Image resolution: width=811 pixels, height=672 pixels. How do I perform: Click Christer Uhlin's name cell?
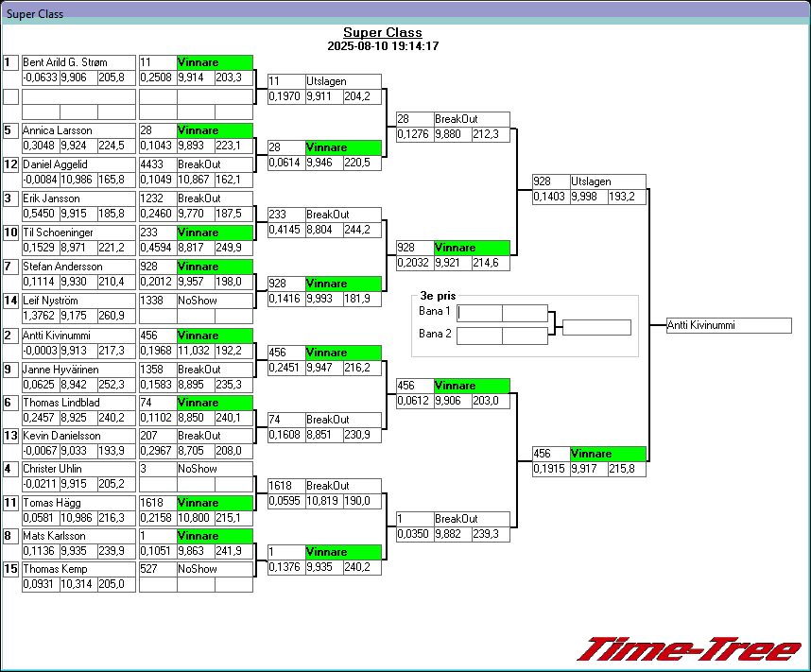(x=78, y=469)
